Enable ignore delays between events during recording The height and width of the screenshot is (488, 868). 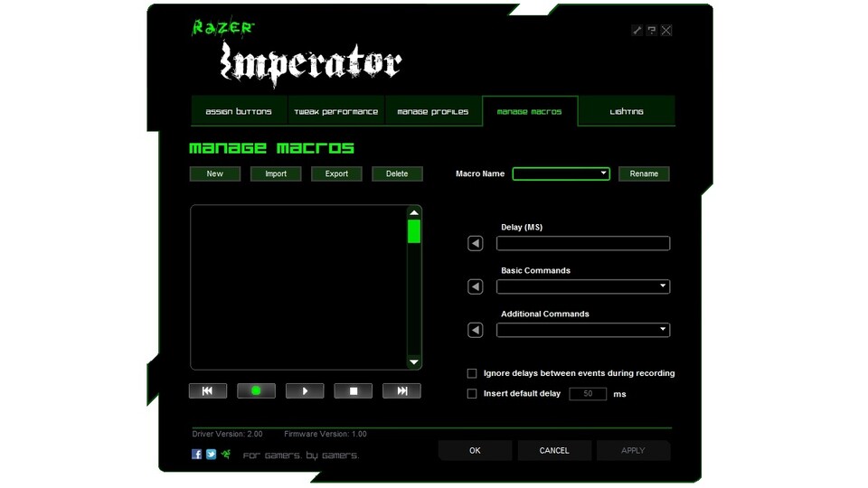pos(472,373)
